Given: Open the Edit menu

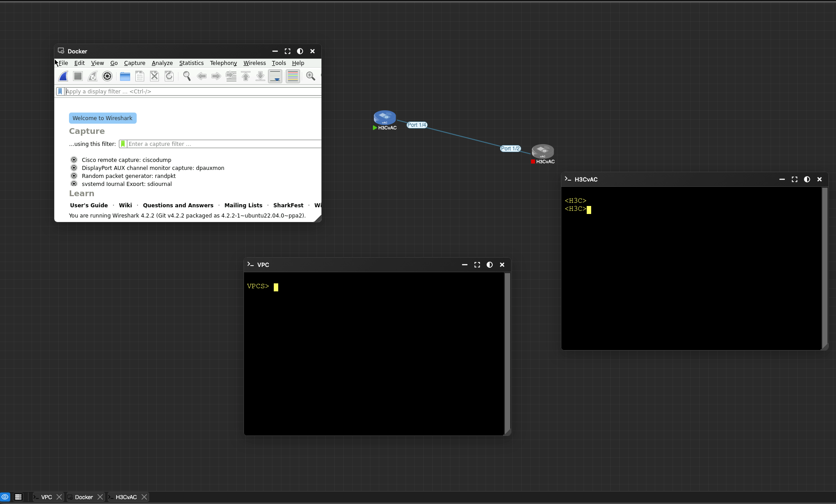Looking at the screenshot, I should 80,63.
